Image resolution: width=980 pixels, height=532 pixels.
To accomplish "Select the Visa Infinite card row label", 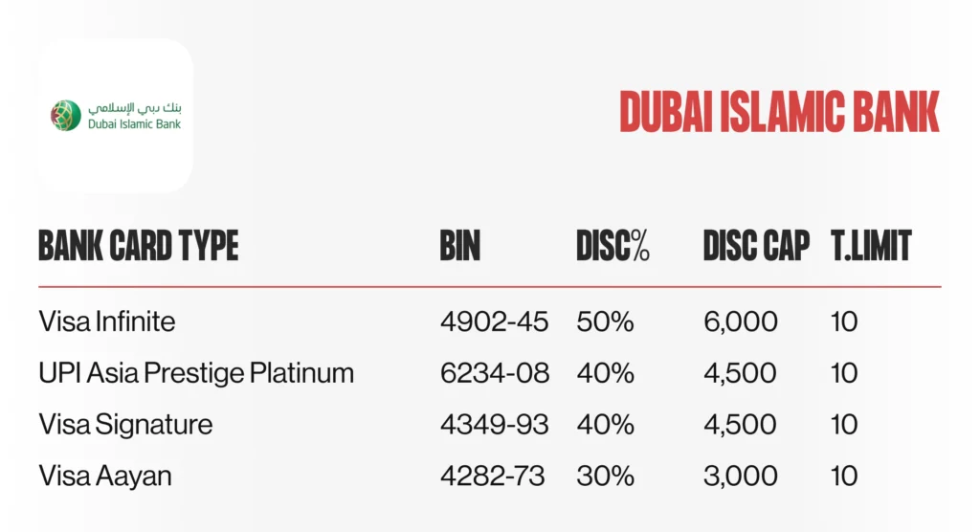I will point(107,321).
